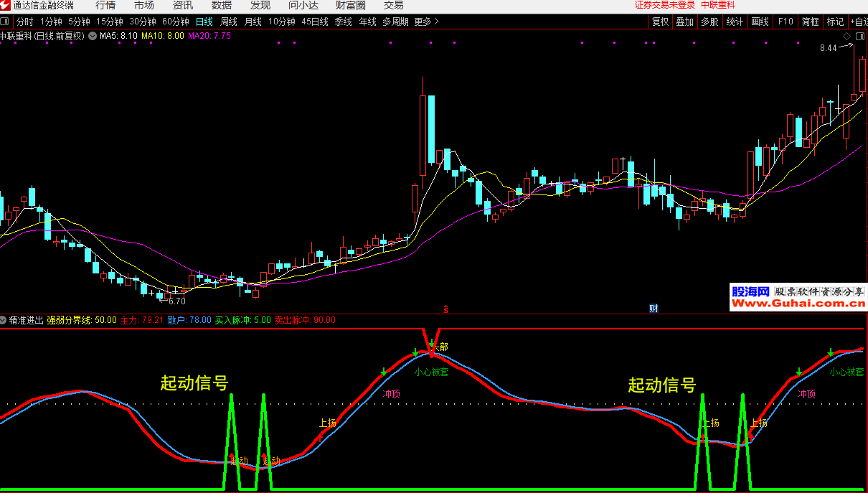Click the 6.70 low price label
The height and width of the screenshot is (493, 868).
click(x=177, y=301)
